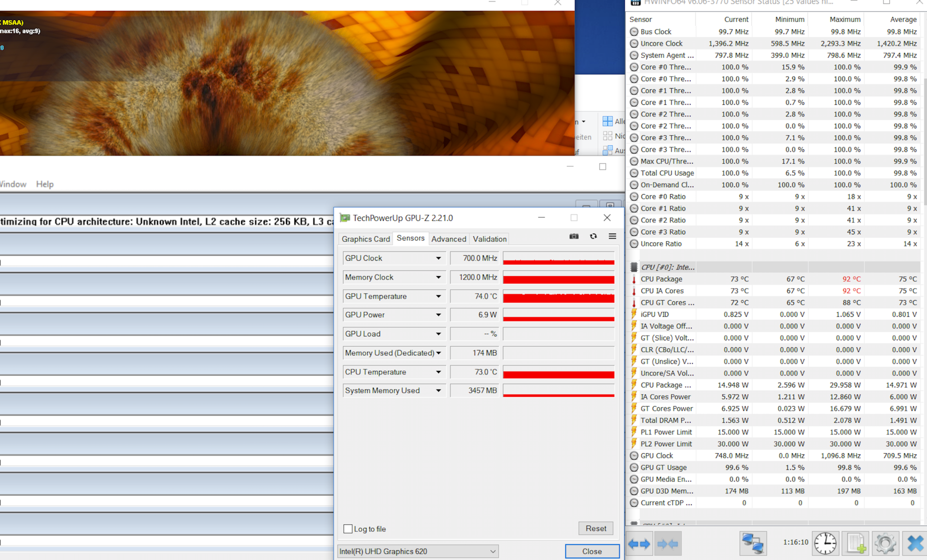Select the On-Demand Cl... row

pos(774,185)
